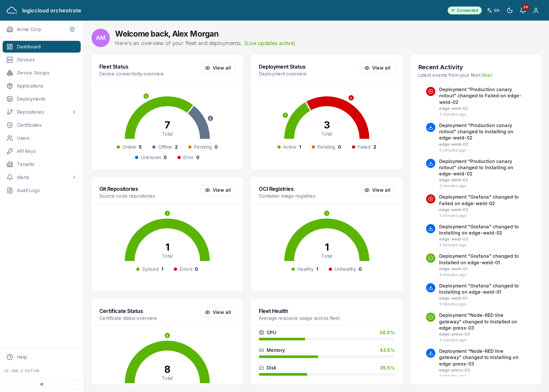The width and height of the screenshot is (549, 392).
Task: Click View all in OCI Registries card
Action: [x=377, y=190]
